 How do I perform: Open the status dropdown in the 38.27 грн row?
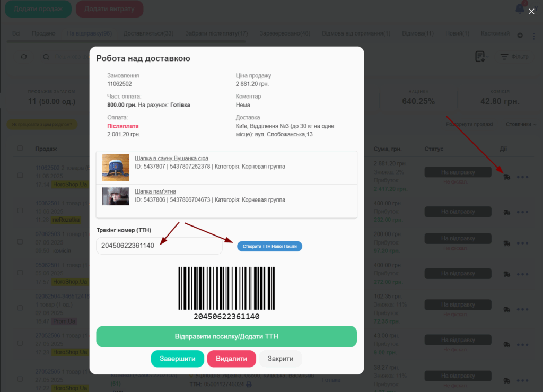[x=458, y=376]
